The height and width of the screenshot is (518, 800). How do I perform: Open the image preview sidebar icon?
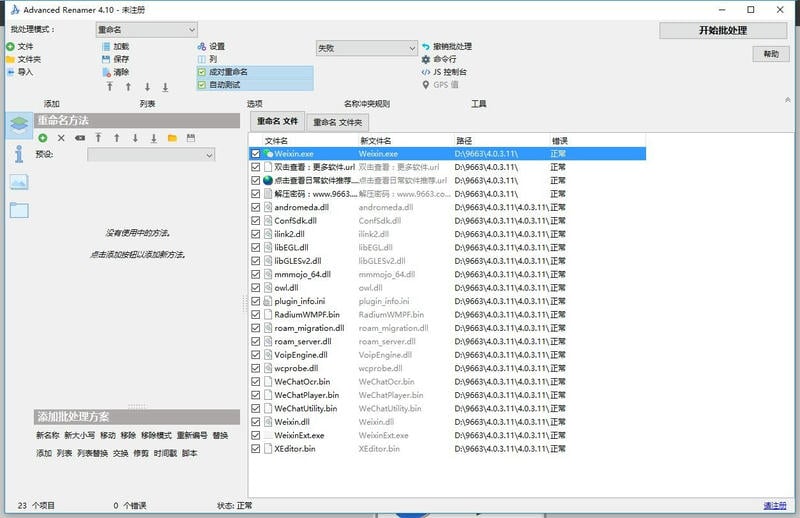pos(19,182)
